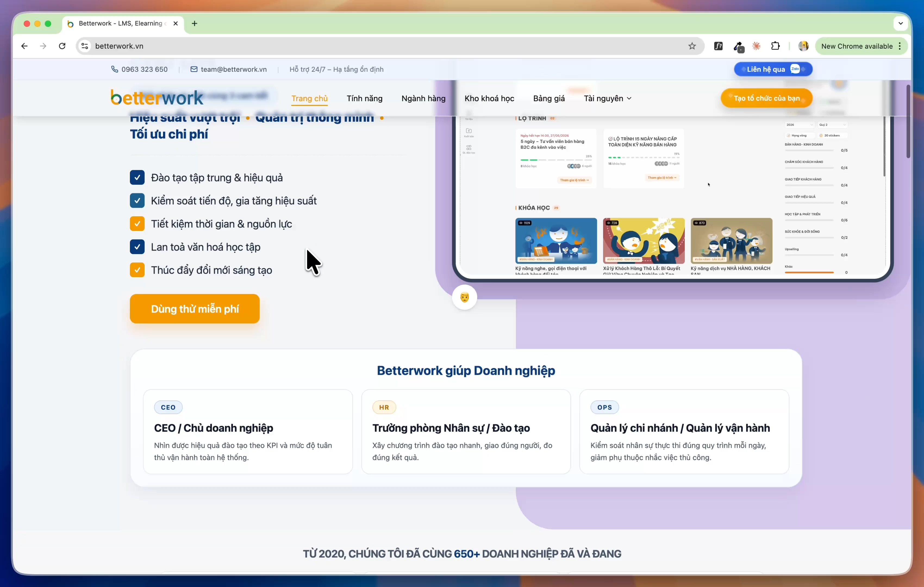Open a new tab with the plus icon

[195, 23]
